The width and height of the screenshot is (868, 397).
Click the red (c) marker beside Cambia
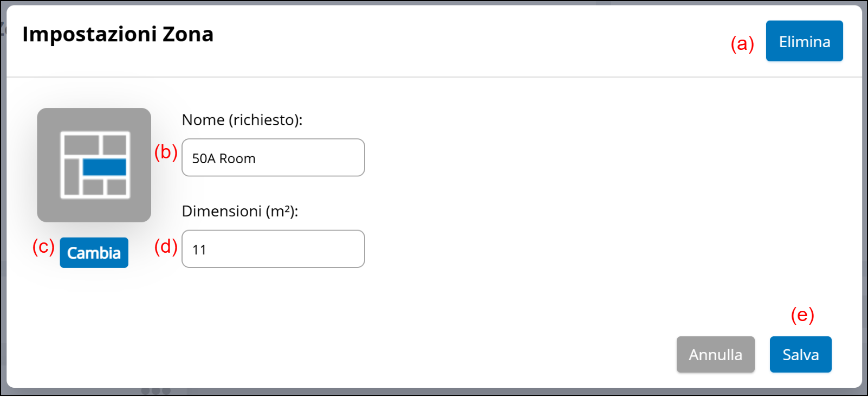(x=43, y=247)
